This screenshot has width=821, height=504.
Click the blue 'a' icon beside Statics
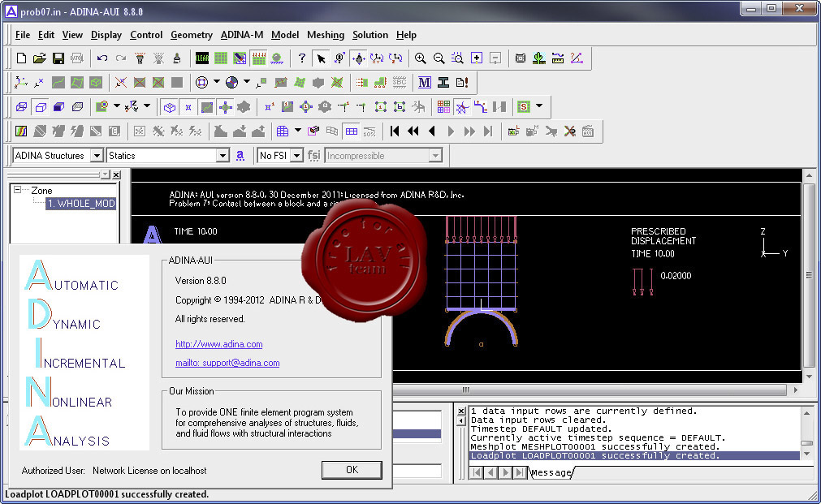tap(240, 156)
